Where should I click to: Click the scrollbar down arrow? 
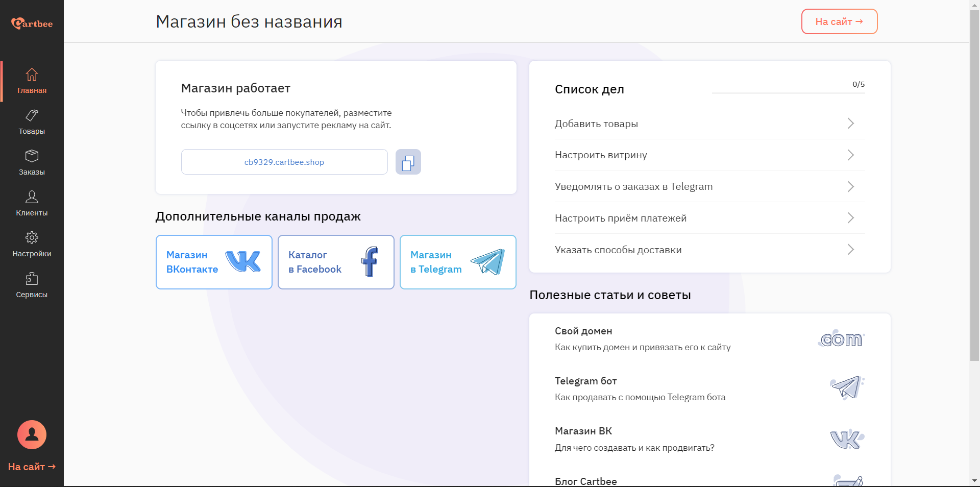(975, 481)
